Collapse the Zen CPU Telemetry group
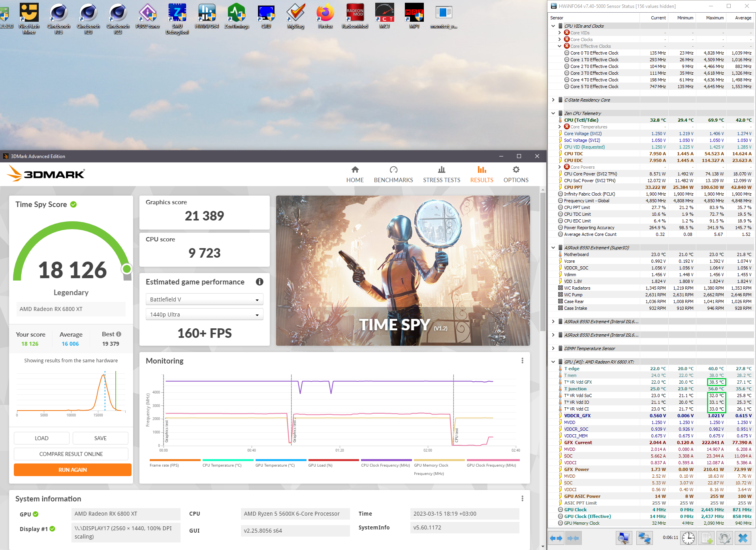Screen dimensions: 756x550 tap(553, 113)
